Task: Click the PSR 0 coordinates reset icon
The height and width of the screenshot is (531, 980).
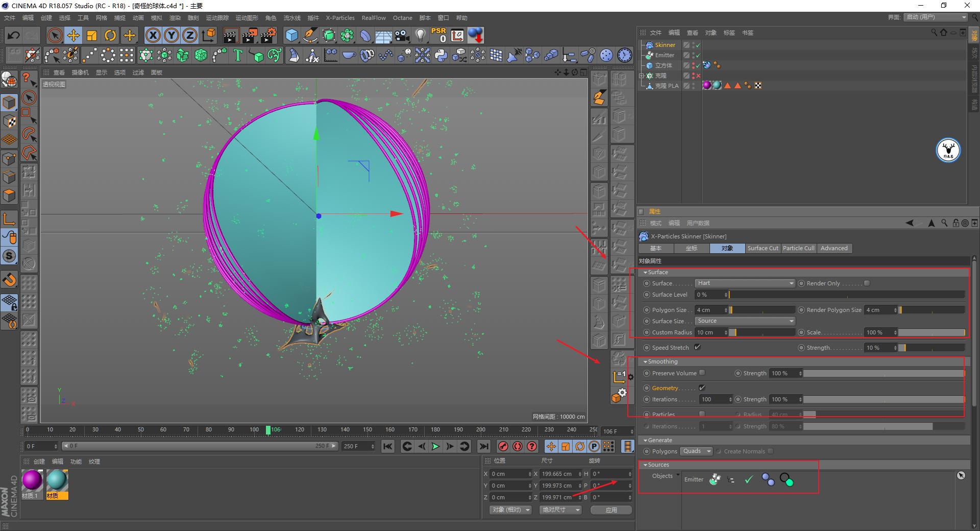Action: pos(438,35)
